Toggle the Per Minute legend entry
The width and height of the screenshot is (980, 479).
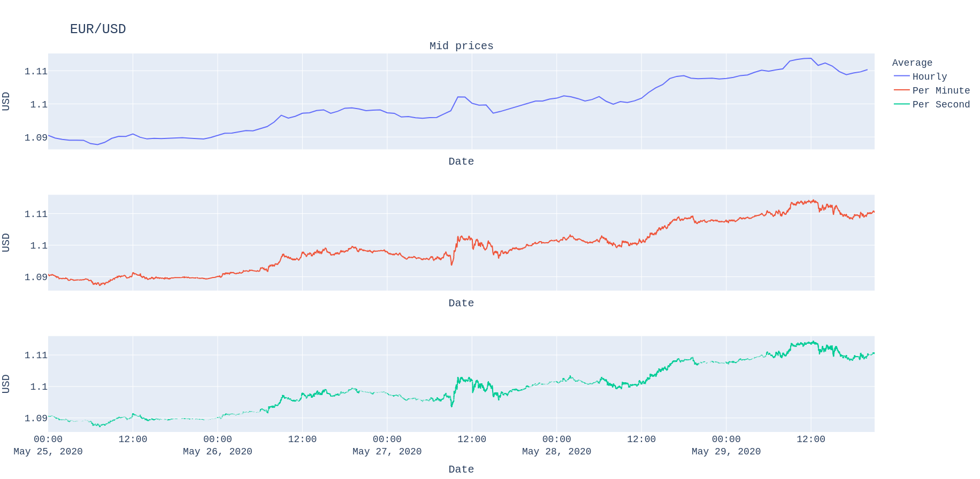pyautogui.click(x=931, y=90)
